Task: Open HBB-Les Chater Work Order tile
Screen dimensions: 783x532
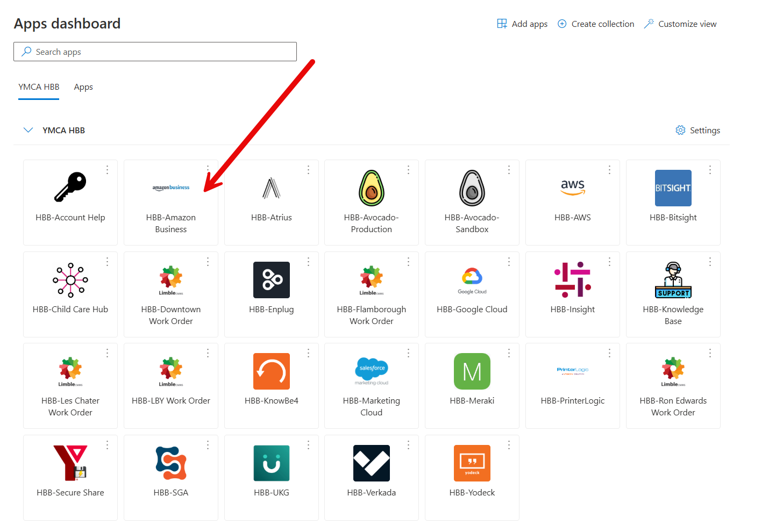Action: [x=70, y=386]
